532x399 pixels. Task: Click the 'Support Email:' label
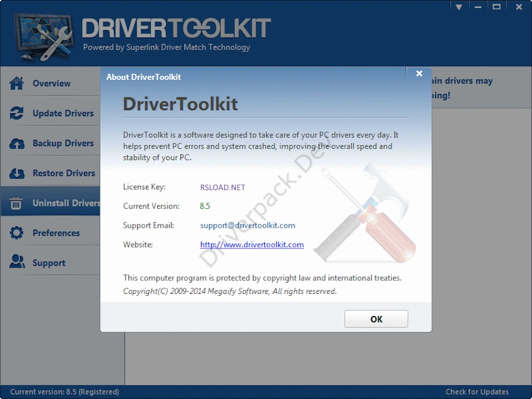tap(148, 225)
